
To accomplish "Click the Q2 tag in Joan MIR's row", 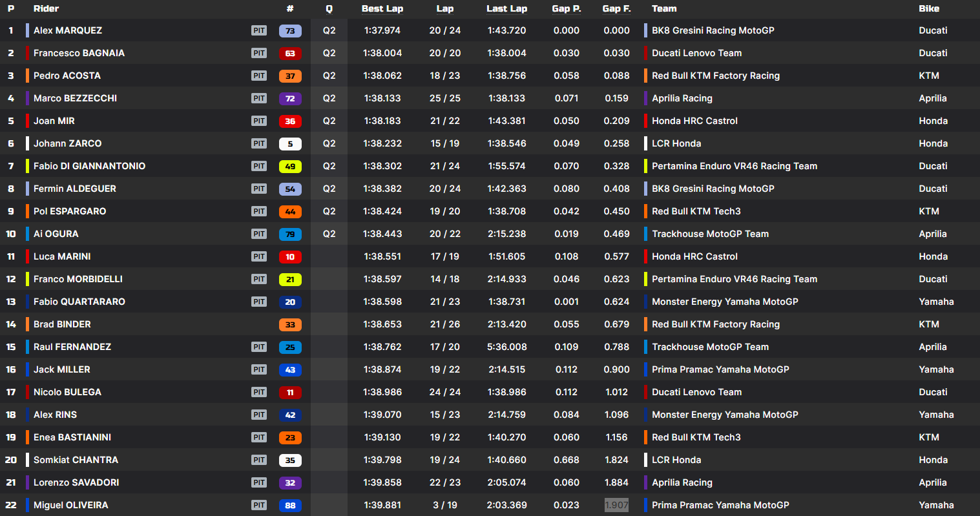I will click(x=329, y=121).
